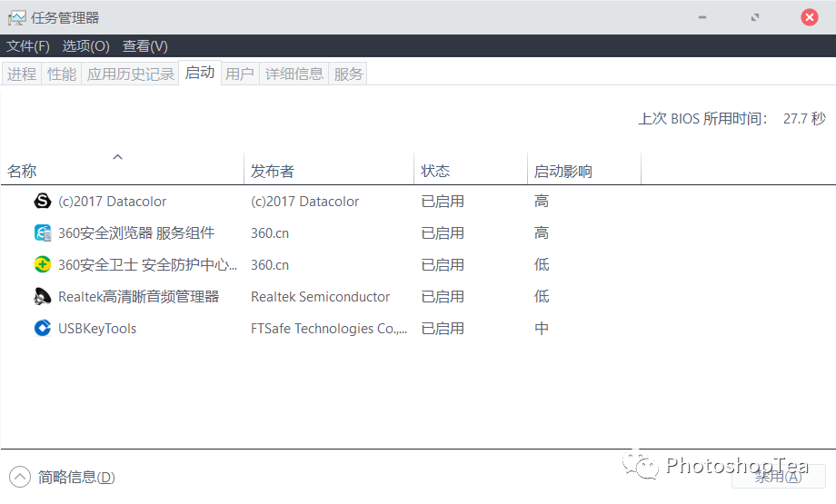The image size is (836, 504).
Task: Open the 选项(O) menu
Action: pyautogui.click(x=85, y=46)
